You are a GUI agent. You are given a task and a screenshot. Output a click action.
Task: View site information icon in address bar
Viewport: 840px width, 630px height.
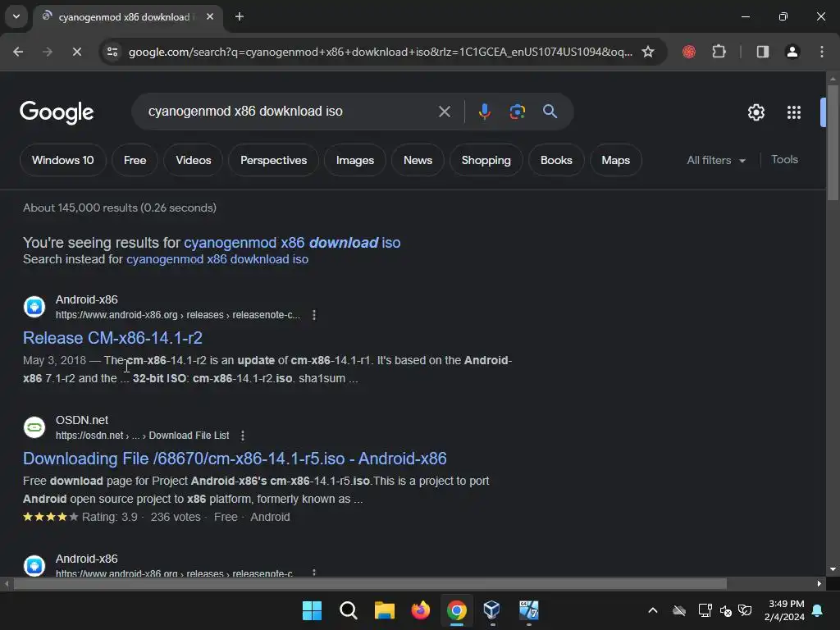pyautogui.click(x=112, y=52)
